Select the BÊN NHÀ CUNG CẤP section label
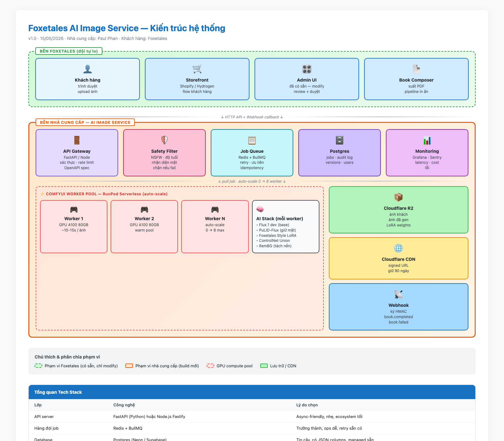This screenshot has width=504, height=441. click(x=85, y=122)
